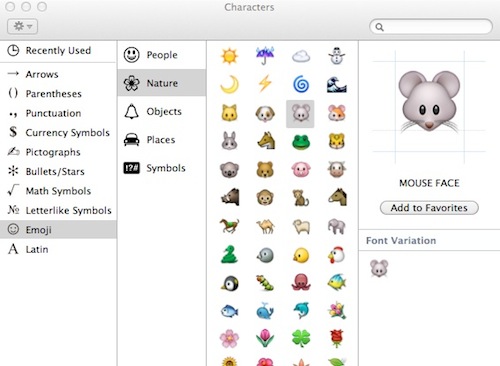Select the cloud emoji
The image size is (500, 366).
tap(301, 56)
